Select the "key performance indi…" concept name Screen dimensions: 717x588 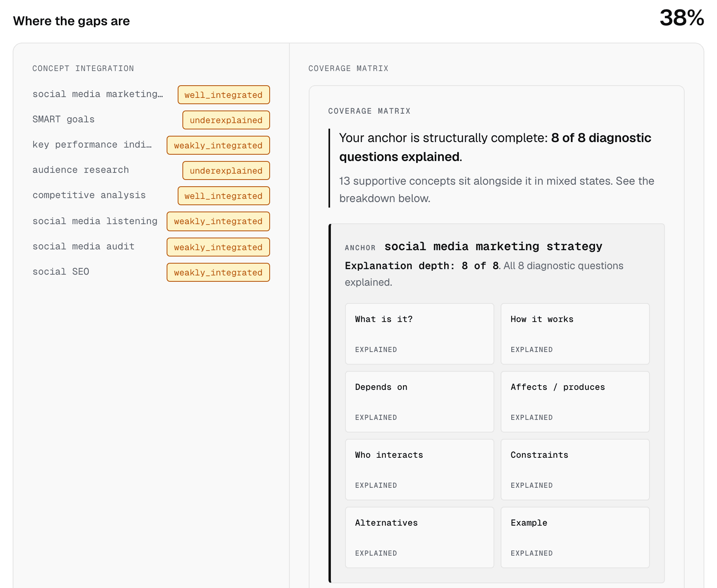(x=92, y=145)
